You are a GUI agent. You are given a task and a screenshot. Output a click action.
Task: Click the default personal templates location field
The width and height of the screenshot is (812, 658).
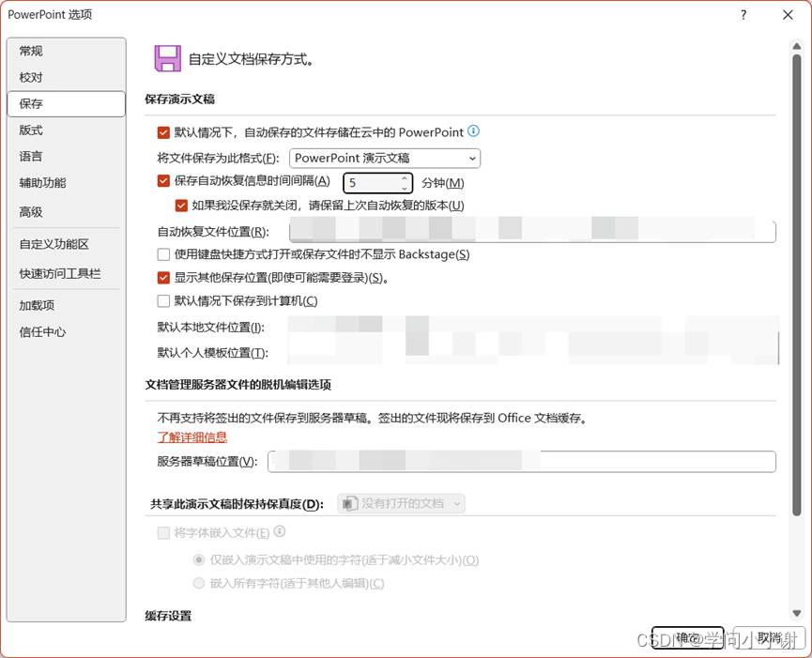[533, 353]
